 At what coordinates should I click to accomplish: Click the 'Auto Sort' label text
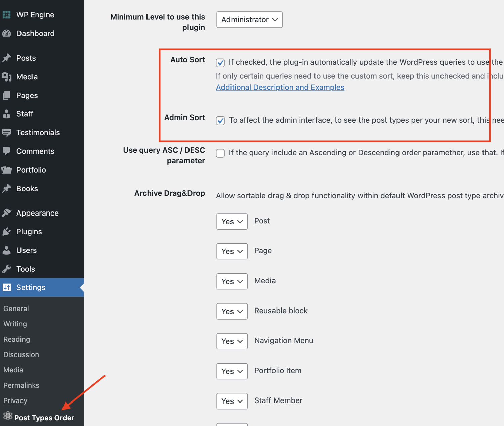point(187,60)
